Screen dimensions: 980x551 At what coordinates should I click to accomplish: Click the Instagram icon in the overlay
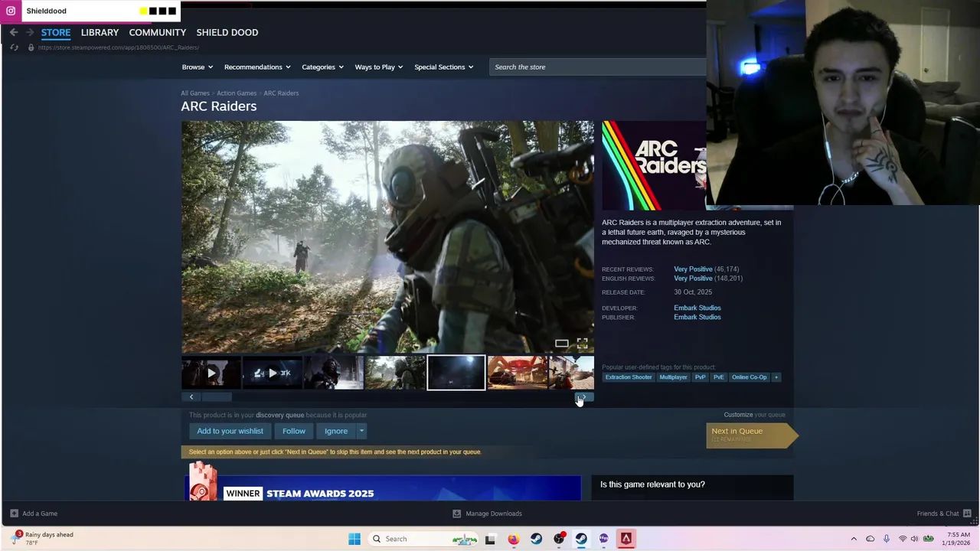pyautogui.click(x=11, y=11)
